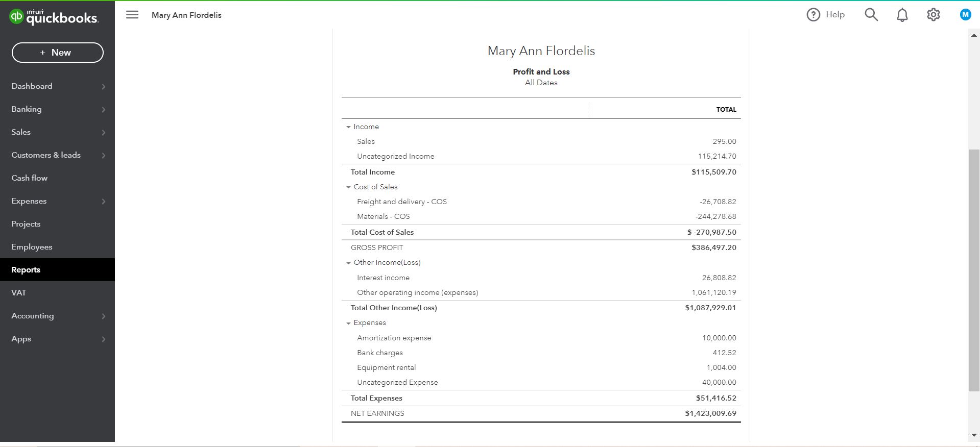The height and width of the screenshot is (447, 980).
Task: Collapse the Expenses section arrow
Action: click(348, 323)
